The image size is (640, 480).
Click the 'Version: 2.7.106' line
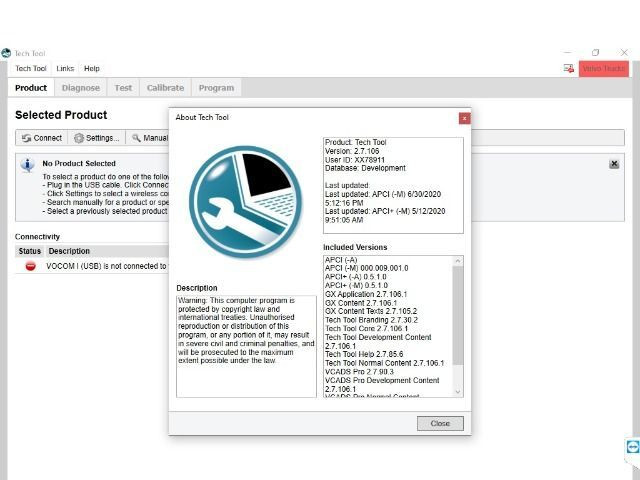(x=352, y=151)
